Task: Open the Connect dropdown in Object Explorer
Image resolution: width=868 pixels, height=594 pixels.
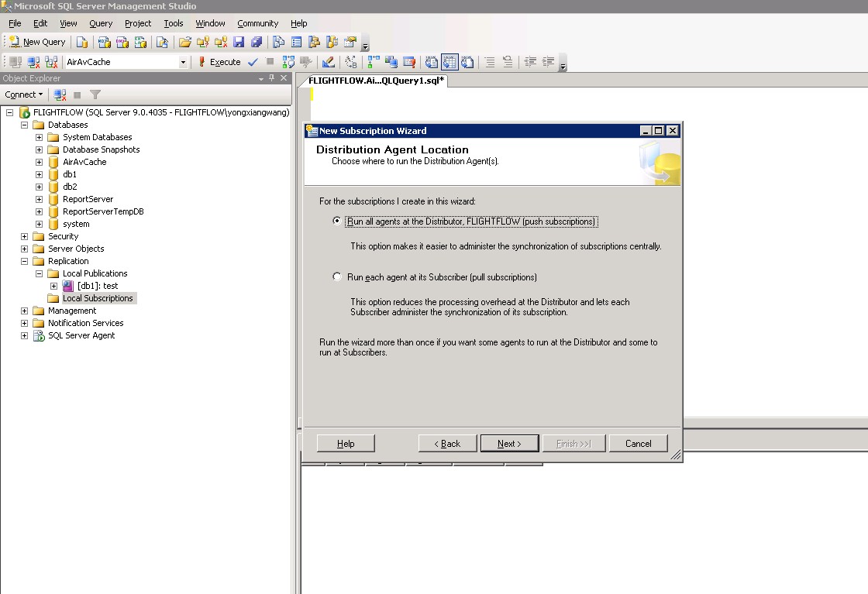Action: [24, 94]
